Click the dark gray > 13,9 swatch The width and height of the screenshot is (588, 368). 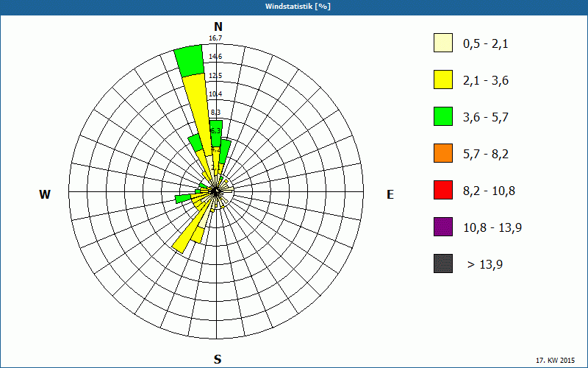tap(443, 263)
